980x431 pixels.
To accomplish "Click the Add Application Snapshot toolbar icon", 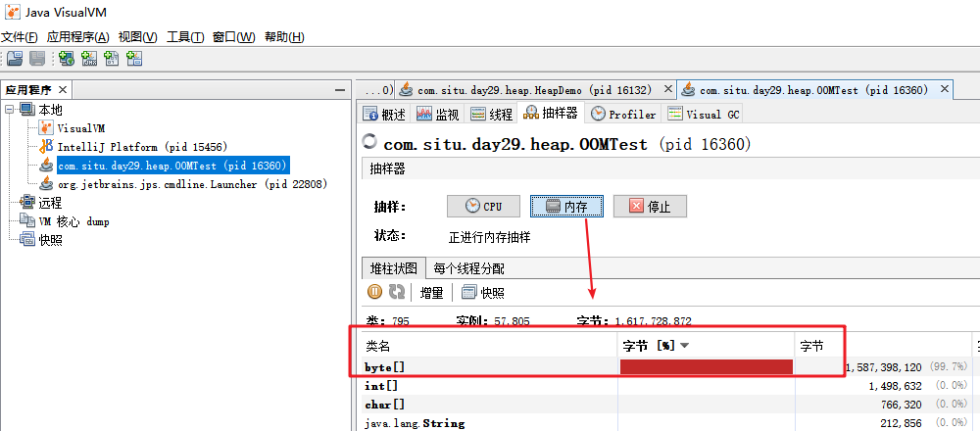I will [x=133, y=59].
